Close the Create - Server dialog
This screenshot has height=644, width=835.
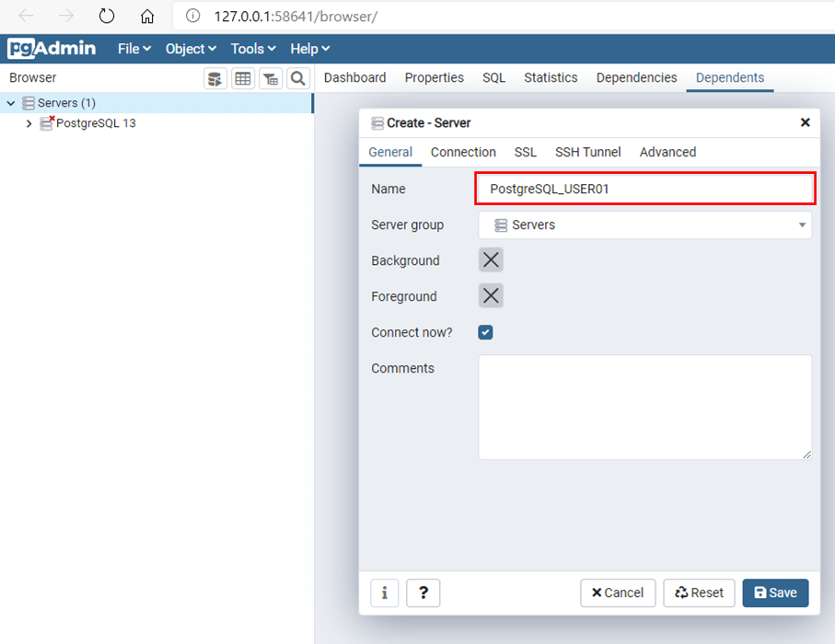pyautogui.click(x=805, y=122)
